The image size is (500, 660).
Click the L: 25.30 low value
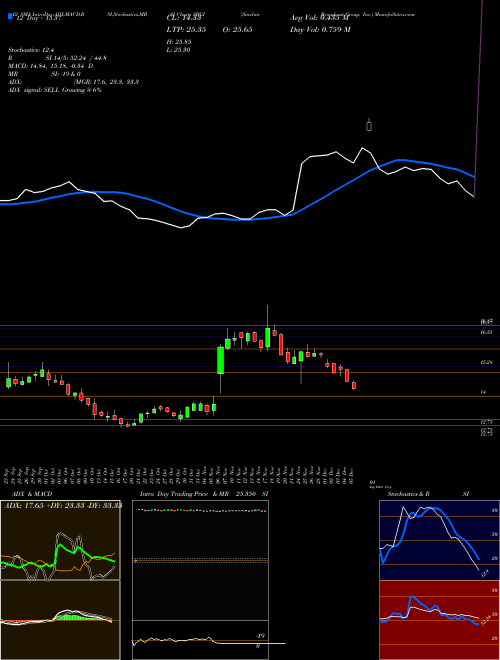pos(179,50)
